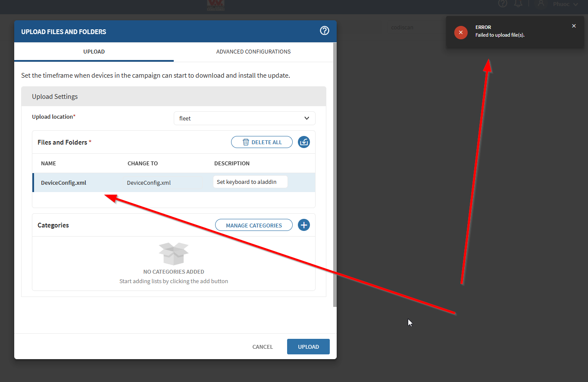Click the help icon in the dialog header
Viewport: 588px width, 382px height.
tap(325, 31)
